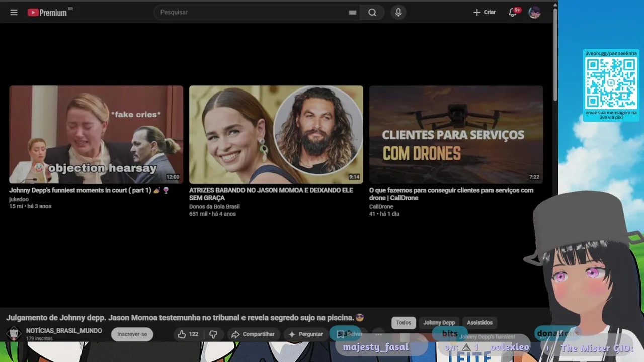Click the 12:00 duration badge

pyautogui.click(x=173, y=177)
